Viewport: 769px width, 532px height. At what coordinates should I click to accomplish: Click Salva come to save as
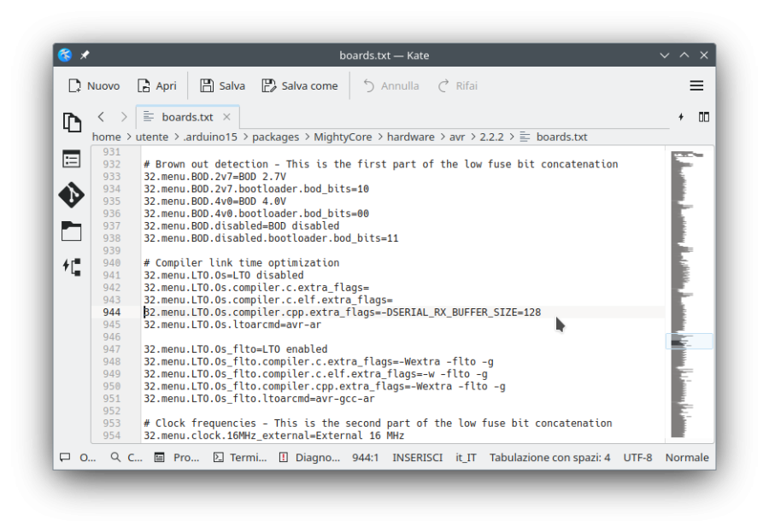point(300,85)
